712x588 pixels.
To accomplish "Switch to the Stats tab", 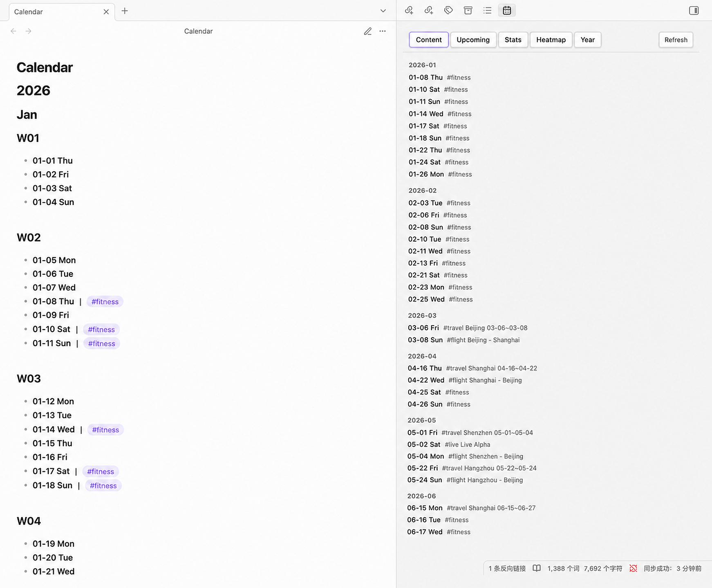I will tap(513, 40).
